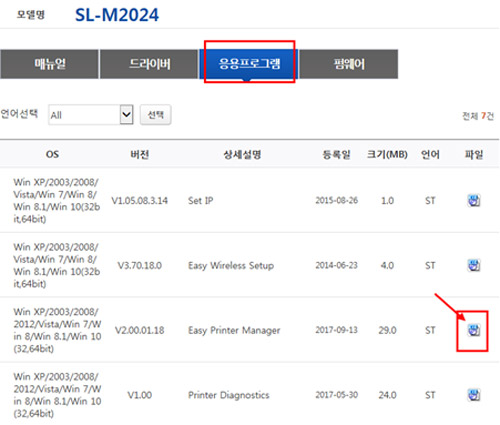Click the 언어 column header

[x=430, y=154]
